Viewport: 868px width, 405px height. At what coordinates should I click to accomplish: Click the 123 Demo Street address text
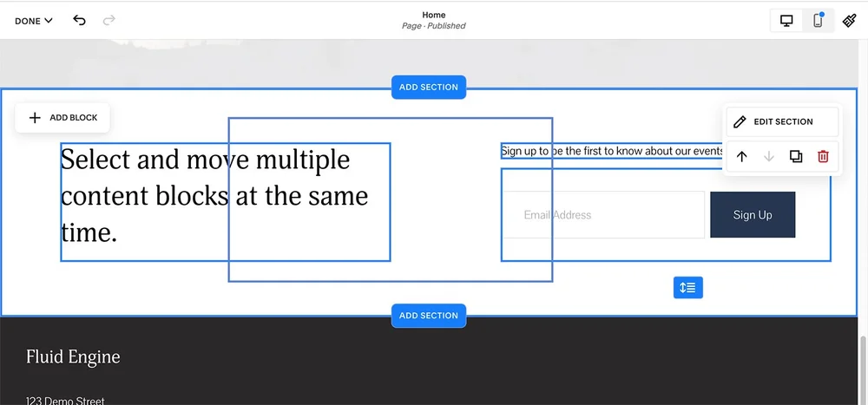[x=65, y=400]
